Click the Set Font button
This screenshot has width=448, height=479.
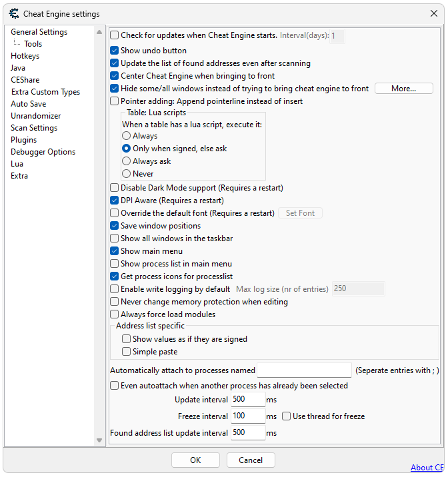(x=300, y=213)
